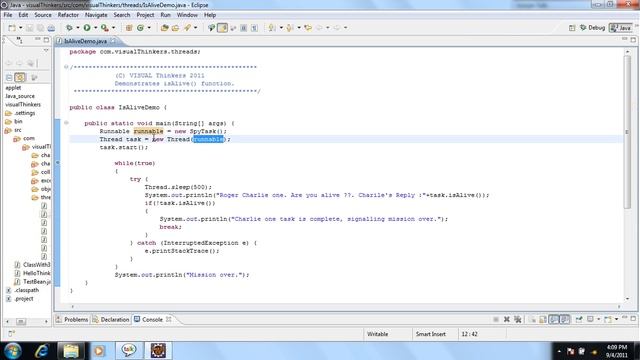Click Remove All Terminated Launches console icon

click(518, 319)
